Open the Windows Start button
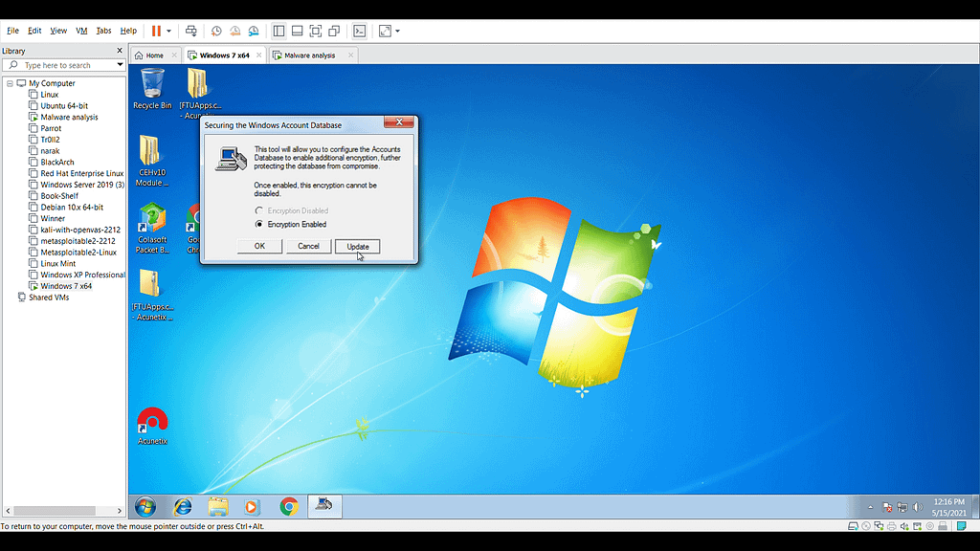This screenshot has height=551, width=980. (145, 507)
